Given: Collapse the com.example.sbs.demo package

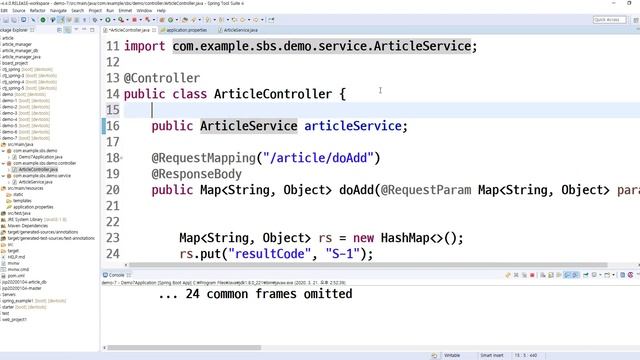Looking at the screenshot, I should pyautogui.click(x=3, y=151).
